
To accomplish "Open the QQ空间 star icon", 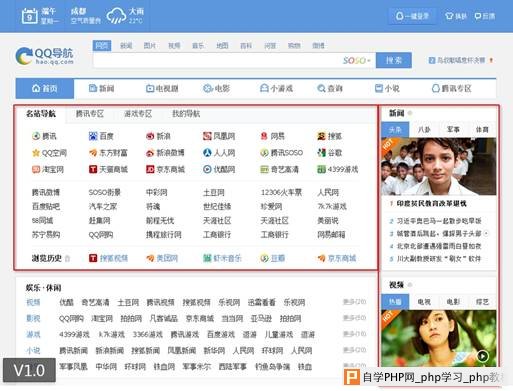I will [36, 153].
